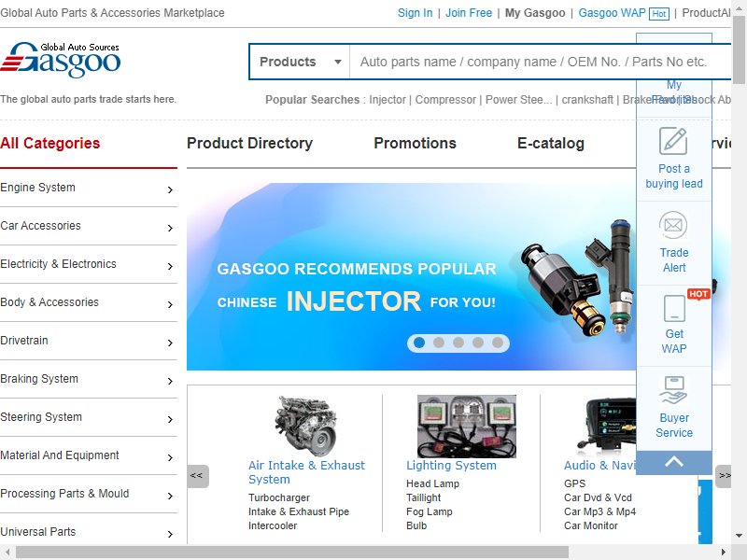Click the Post a buying lead pencil icon
Viewport: 747px width, 560px height.
coord(673,141)
